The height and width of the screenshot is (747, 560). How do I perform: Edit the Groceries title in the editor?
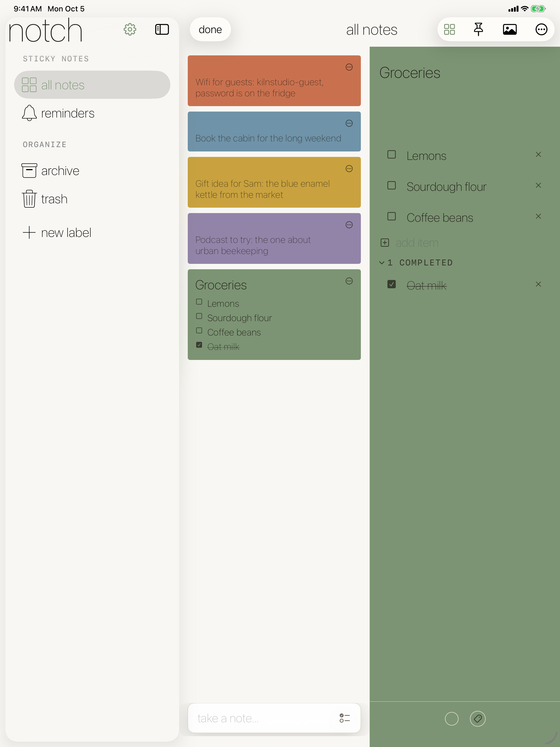[x=410, y=73]
